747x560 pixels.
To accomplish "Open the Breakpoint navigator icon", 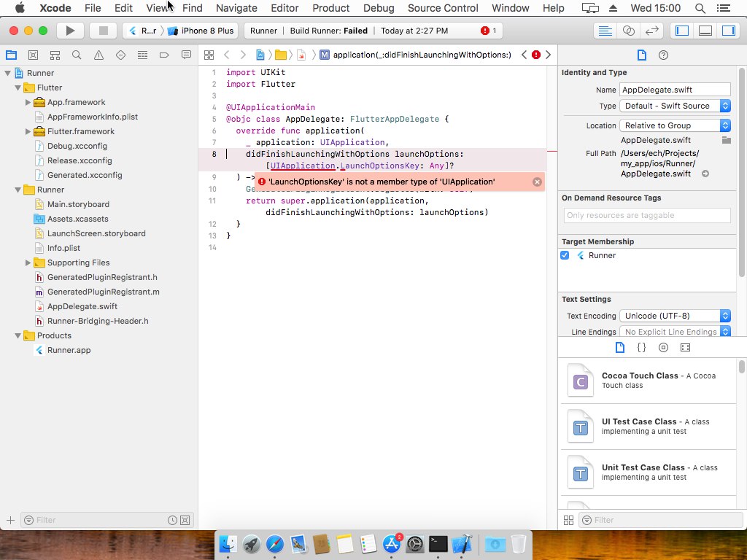I will (x=164, y=55).
